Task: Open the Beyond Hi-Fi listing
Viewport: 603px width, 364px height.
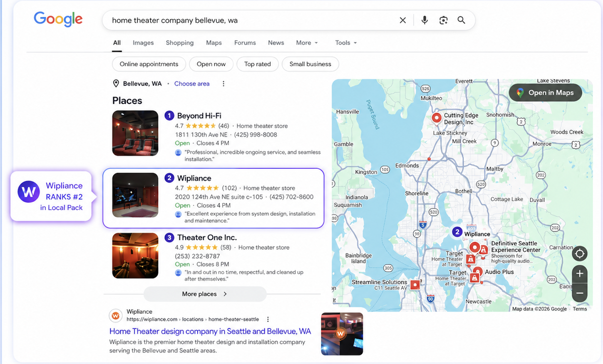Action: click(199, 116)
